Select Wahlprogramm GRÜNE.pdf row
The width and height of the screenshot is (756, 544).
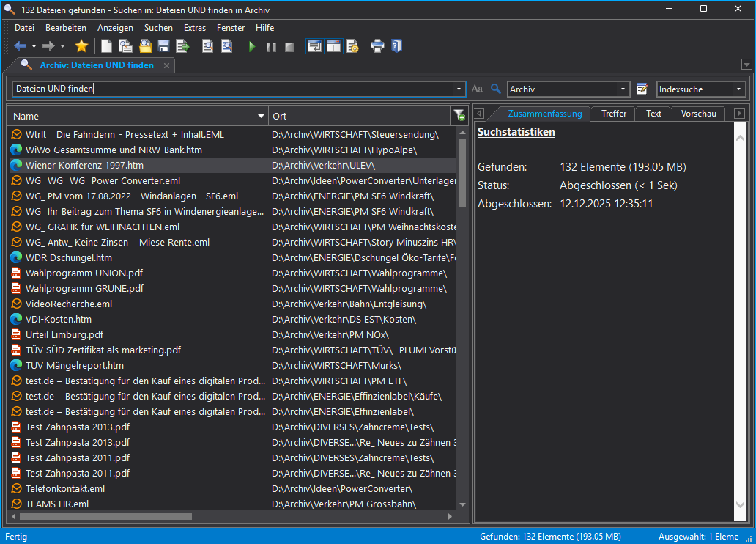(233, 289)
